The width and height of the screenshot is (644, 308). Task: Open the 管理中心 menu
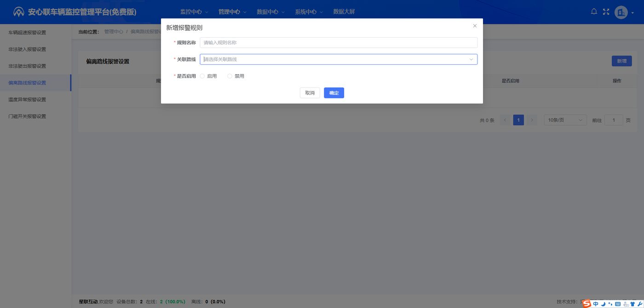click(232, 12)
